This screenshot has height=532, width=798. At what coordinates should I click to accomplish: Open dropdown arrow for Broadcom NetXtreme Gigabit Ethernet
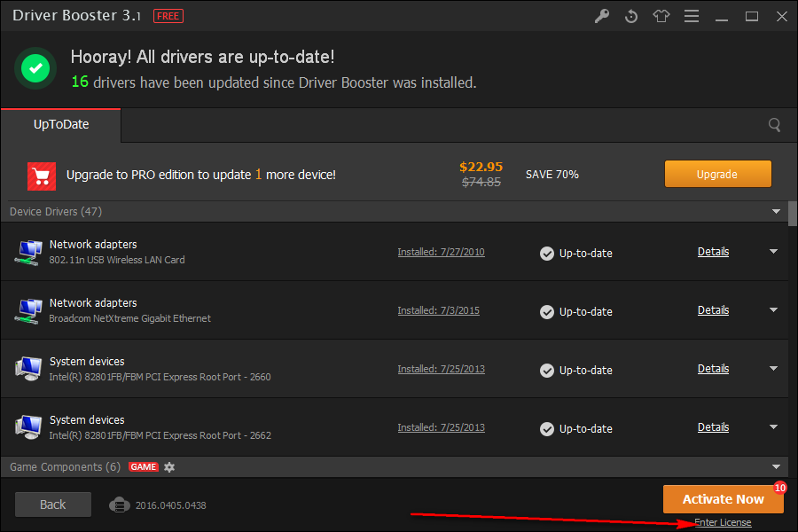click(x=773, y=310)
